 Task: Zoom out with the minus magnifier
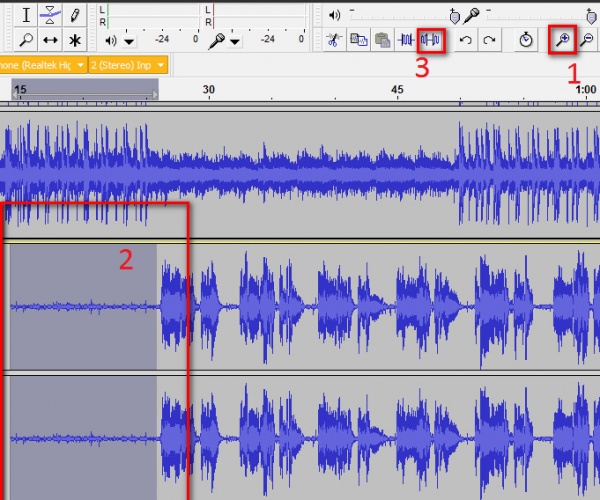pos(587,41)
